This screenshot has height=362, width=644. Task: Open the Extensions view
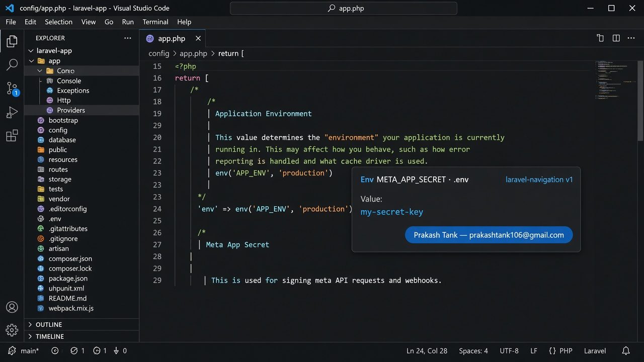(12, 136)
